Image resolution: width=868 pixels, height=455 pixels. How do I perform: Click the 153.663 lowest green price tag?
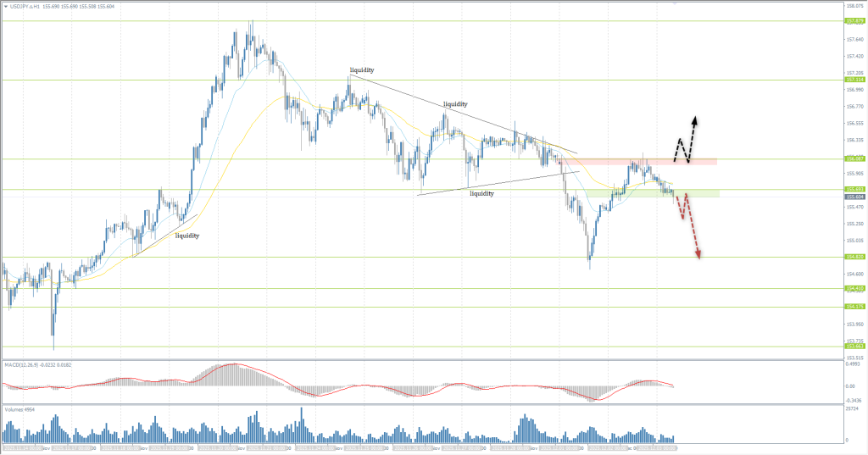pos(854,346)
